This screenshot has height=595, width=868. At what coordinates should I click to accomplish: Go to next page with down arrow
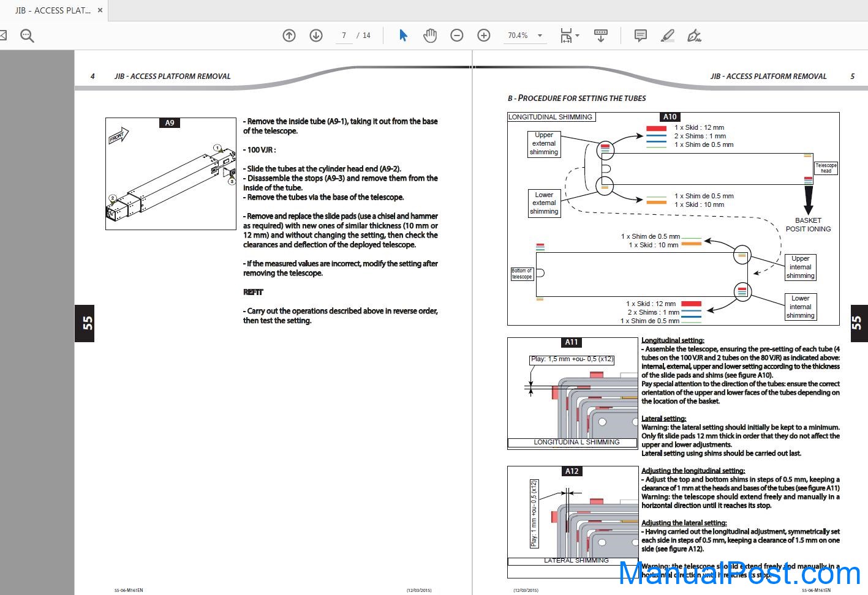(x=316, y=36)
